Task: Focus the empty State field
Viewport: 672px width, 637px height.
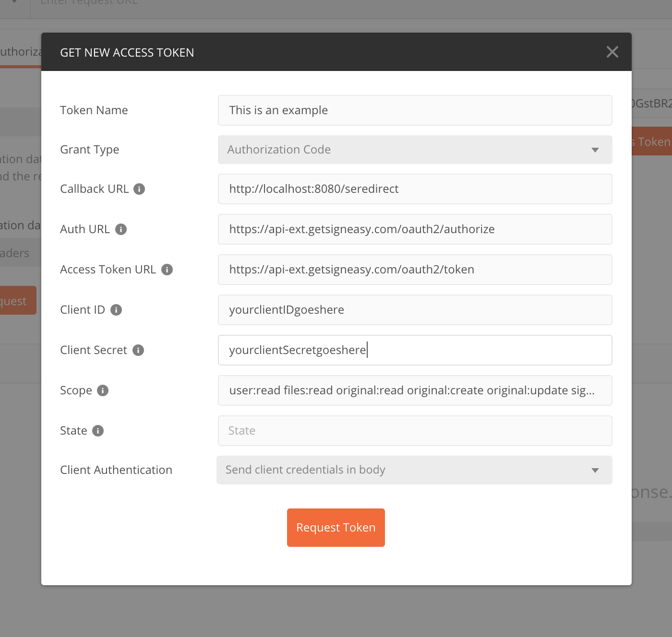Action: [x=415, y=431]
